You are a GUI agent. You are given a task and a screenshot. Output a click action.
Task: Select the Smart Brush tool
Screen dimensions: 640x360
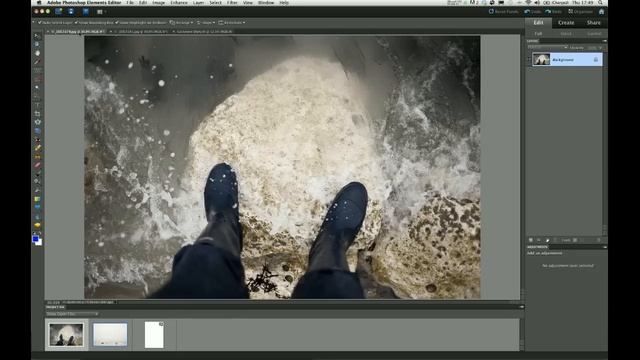point(37,182)
